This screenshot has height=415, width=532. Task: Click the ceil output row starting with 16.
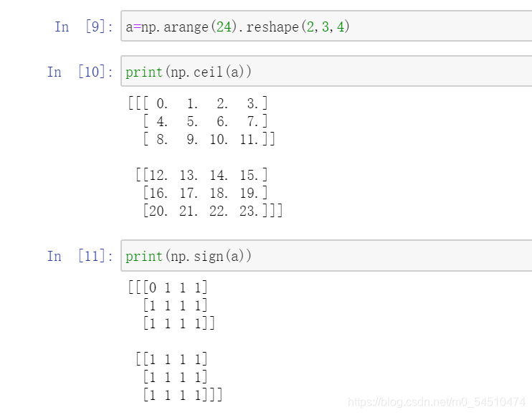tap(206, 193)
